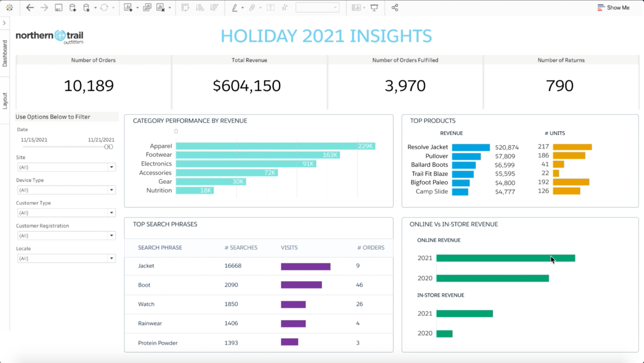Open presentation mode

coord(374,8)
